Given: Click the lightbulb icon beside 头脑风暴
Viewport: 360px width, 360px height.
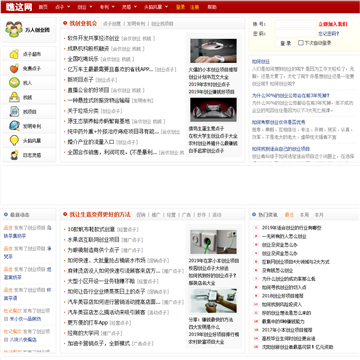Looking at the screenshot, I should [x=14, y=140].
